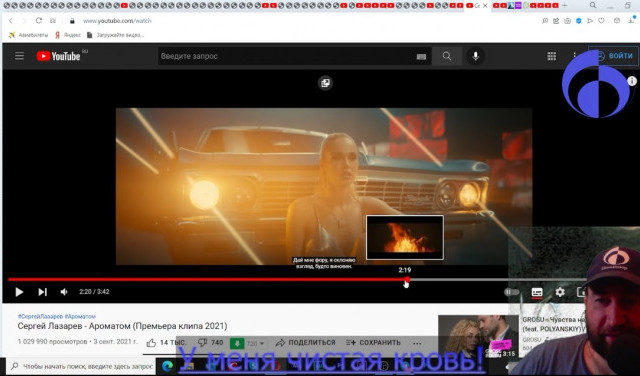Open a new browser tab
This screenshot has width=640, height=376.
(x=565, y=5)
